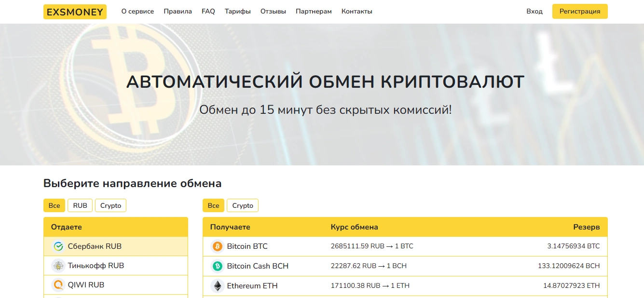Choose Сбербанк RUB to give
This screenshot has width=644, height=298.
[116, 246]
